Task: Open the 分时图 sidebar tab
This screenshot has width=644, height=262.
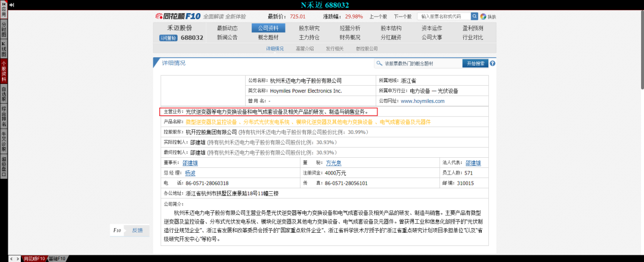Action: [x=4, y=30]
